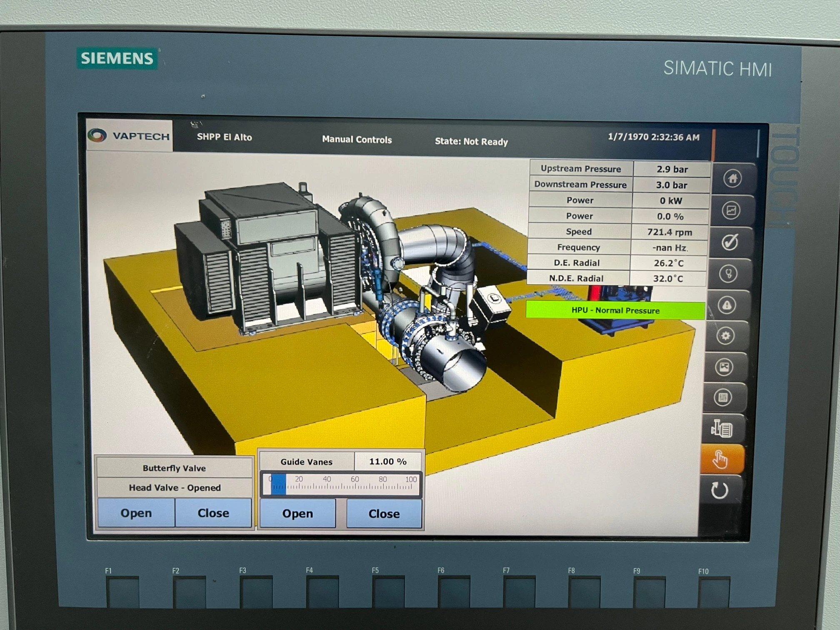Push the F1 function key
Viewport: 840px width, 630px height.
click(123, 592)
